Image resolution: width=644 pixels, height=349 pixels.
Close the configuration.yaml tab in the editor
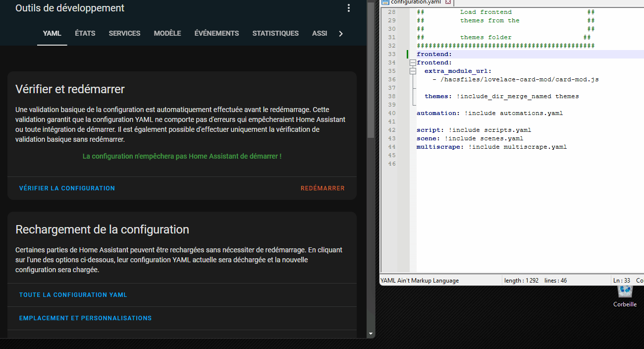448,2
